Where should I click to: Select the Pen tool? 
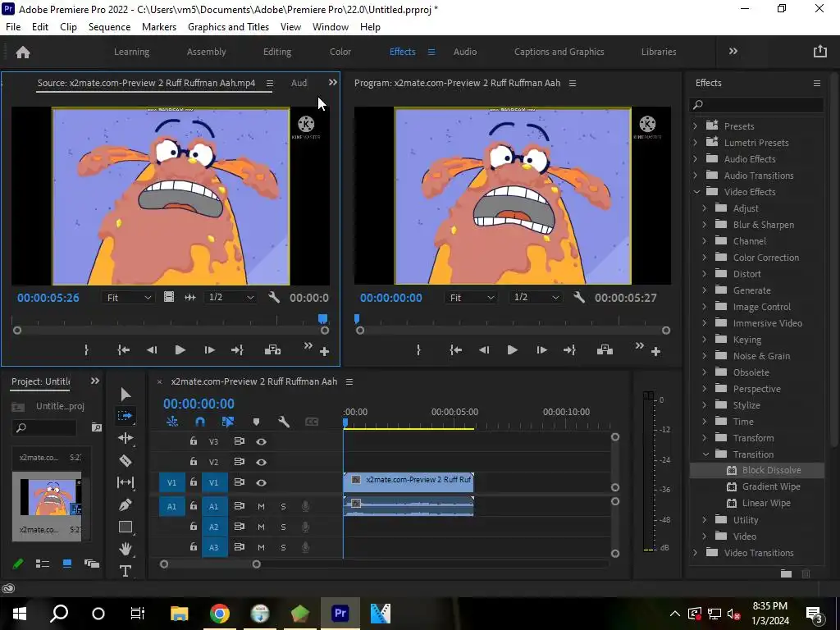126,504
